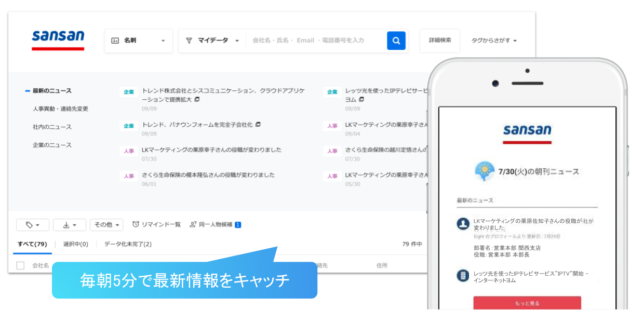This screenshot has width=644, height=310.
Task: Select 社内のニュース in the news menu
Action: pyautogui.click(x=52, y=127)
